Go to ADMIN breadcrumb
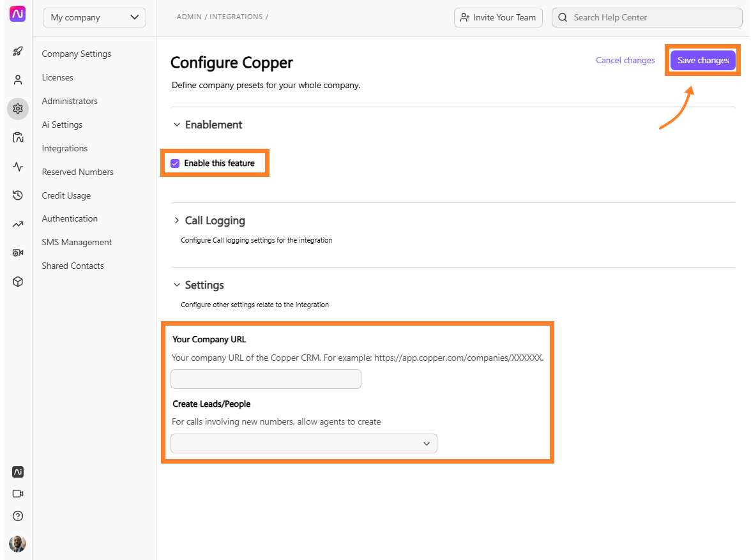Image resolution: width=751 pixels, height=560 pixels. [189, 17]
